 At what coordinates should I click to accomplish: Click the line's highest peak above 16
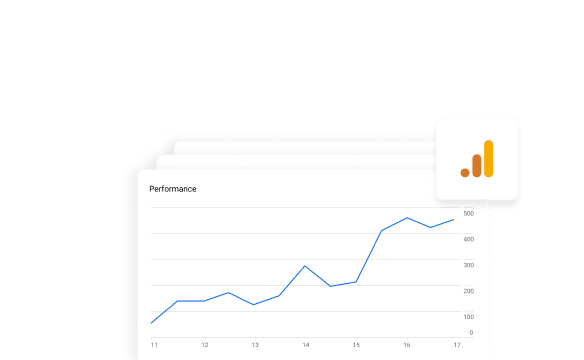407,218
